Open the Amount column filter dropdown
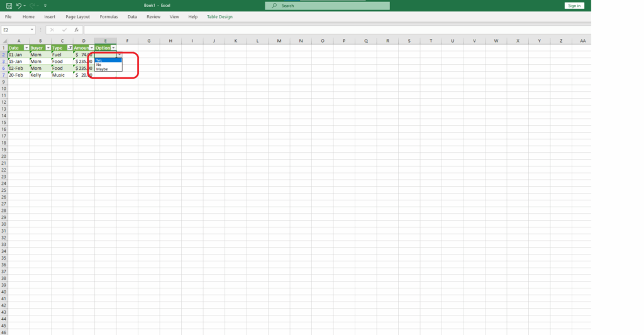This screenshot has width=644, height=335. tap(92, 48)
